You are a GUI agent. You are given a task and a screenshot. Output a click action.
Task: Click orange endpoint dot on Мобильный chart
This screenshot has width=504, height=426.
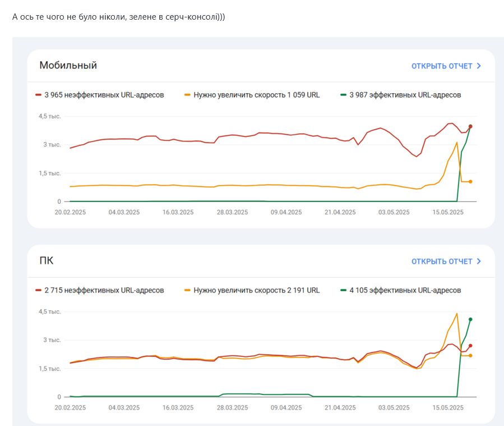click(x=470, y=182)
